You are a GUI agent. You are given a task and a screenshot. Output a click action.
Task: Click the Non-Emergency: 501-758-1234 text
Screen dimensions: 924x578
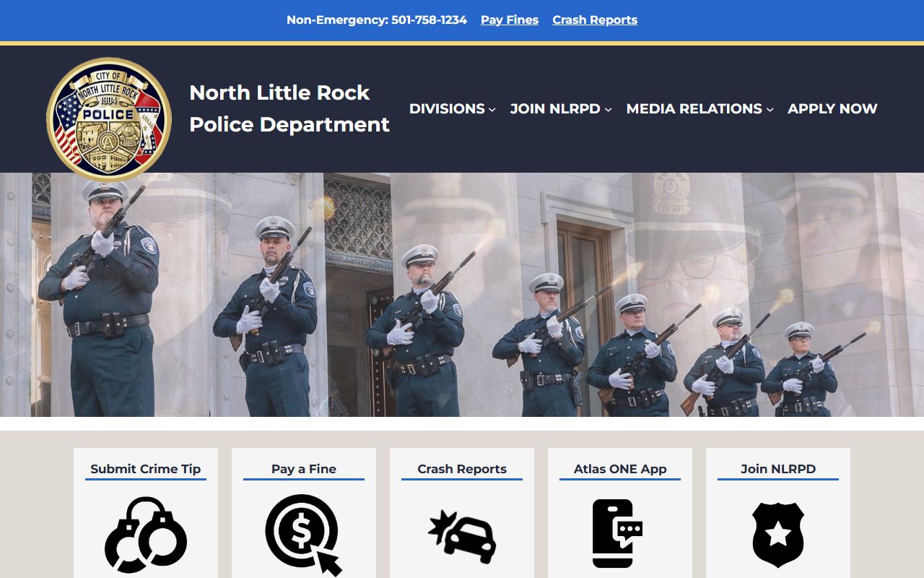click(377, 20)
